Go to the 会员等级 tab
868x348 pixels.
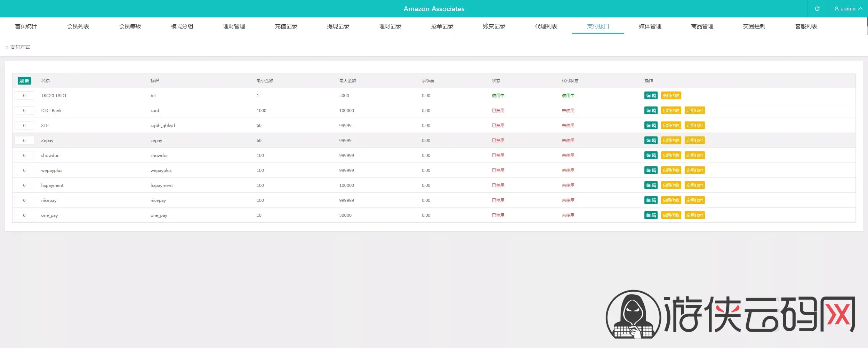pos(130,26)
